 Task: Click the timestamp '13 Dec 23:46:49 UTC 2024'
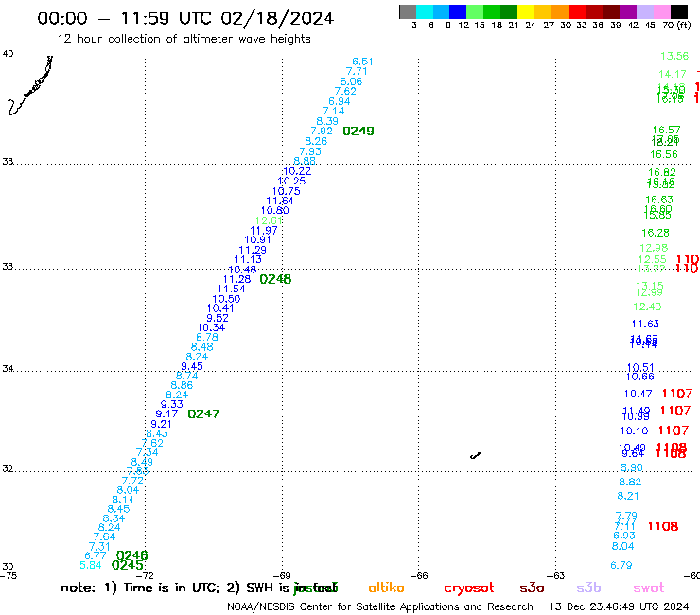(619, 606)
